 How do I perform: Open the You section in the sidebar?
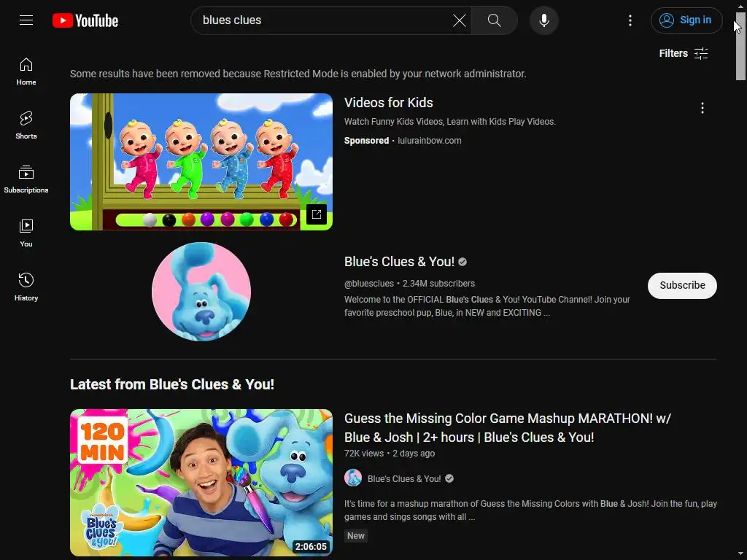[x=26, y=233]
